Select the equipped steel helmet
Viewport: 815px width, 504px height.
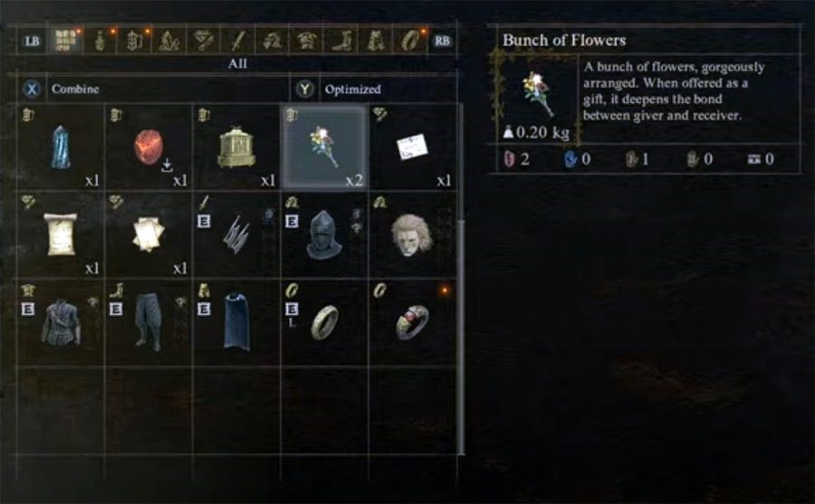(x=325, y=235)
